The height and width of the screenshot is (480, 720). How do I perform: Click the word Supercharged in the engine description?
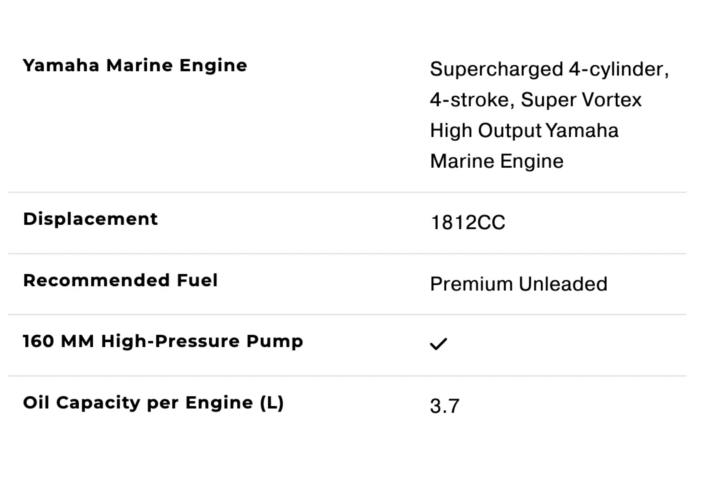(497, 70)
